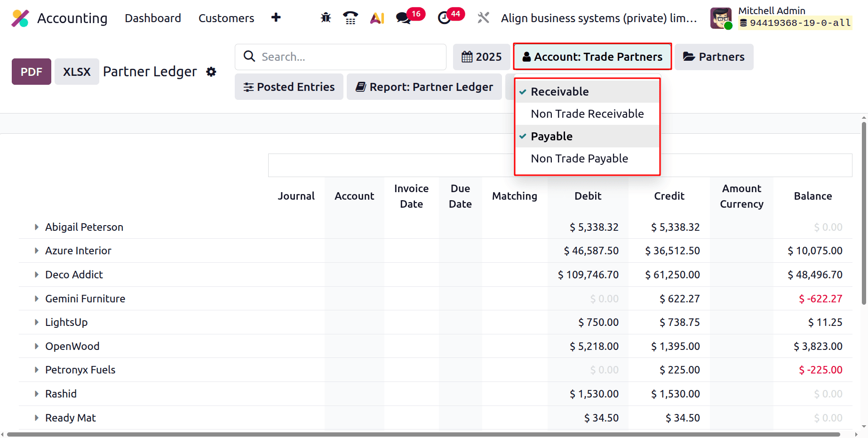The image size is (868, 438).
Task: Collapse the Account: Trade Partners dropdown
Action: click(x=592, y=57)
